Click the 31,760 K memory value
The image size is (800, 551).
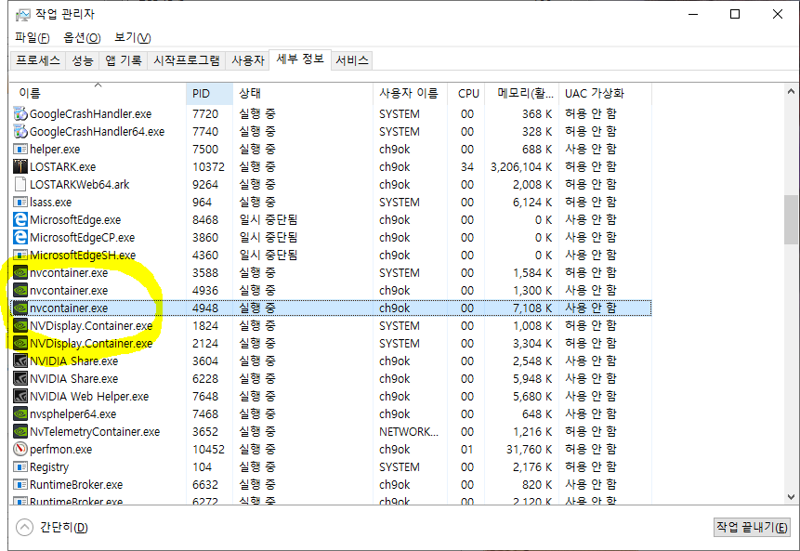click(529, 449)
